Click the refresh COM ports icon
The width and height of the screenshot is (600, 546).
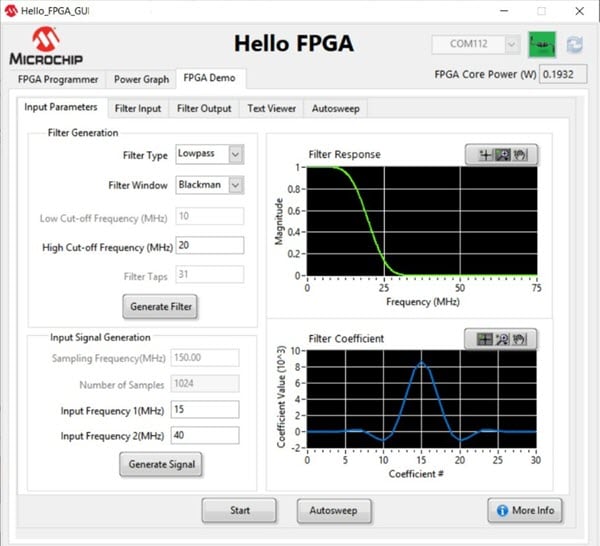tap(575, 45)
